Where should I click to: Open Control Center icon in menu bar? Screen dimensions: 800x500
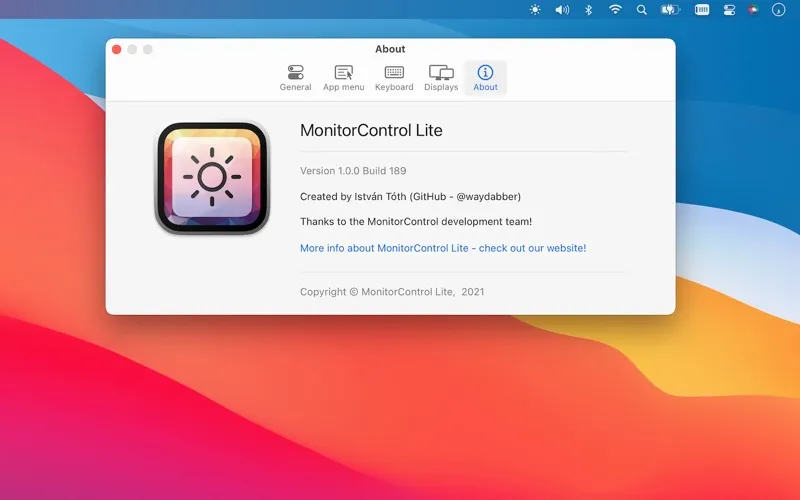click(729, 10)
